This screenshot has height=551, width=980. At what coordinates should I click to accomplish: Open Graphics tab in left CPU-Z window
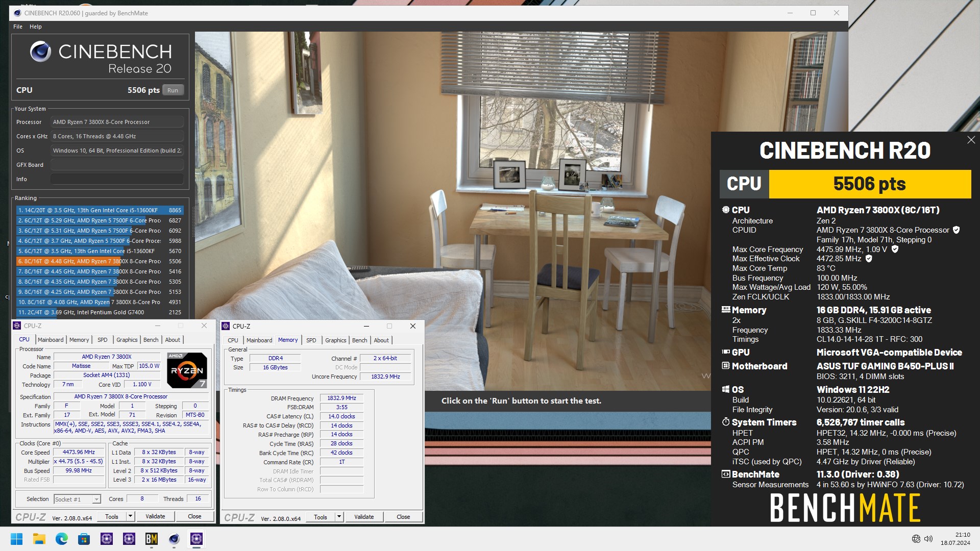coord(127,340)
